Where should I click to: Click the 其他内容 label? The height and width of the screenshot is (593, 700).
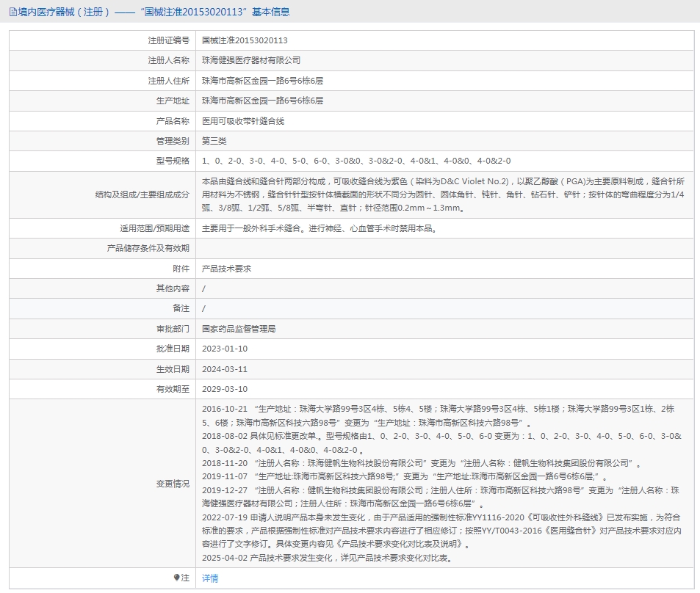[x=173, y=288]
